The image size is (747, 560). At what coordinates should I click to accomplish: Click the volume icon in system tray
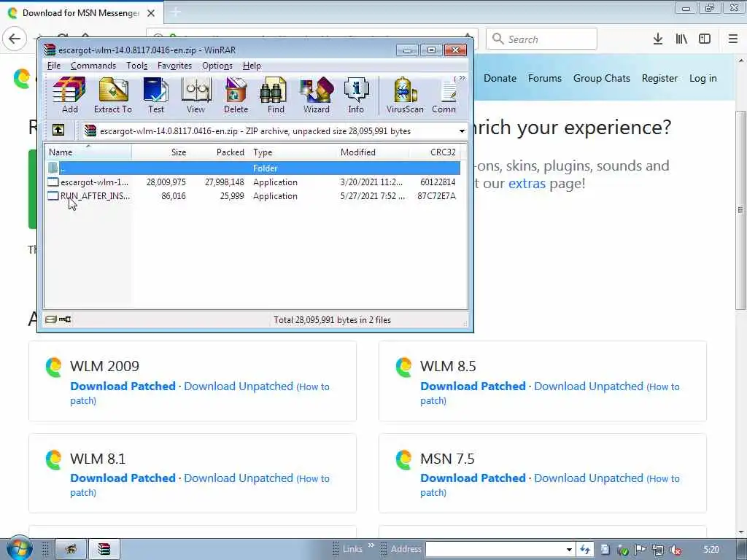coord(675,550)
